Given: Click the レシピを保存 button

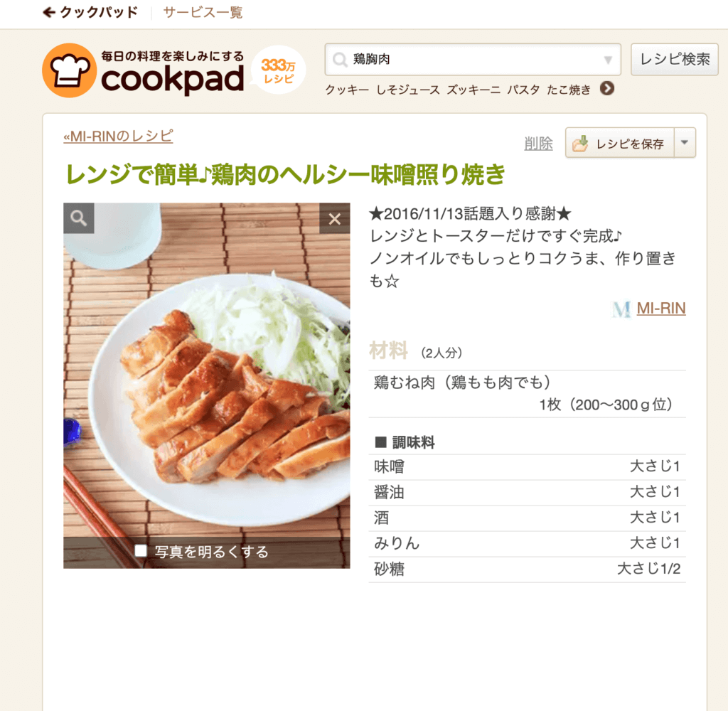Looking at the screenshot, I should 620,143.
